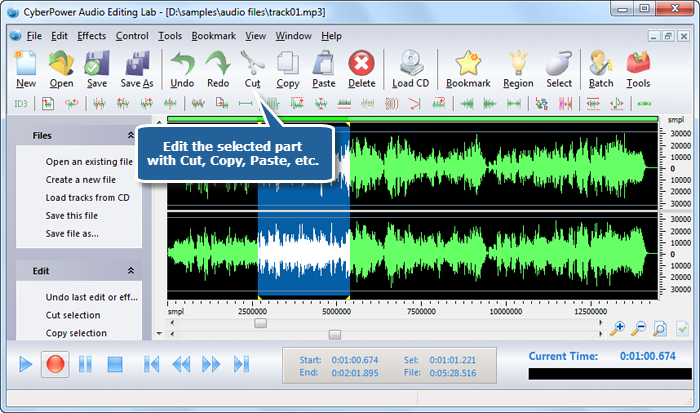Click the lower horizontal scrollbar left arrow
The image size is (700, 413).
pyautogui.click(x=172, y=334)
